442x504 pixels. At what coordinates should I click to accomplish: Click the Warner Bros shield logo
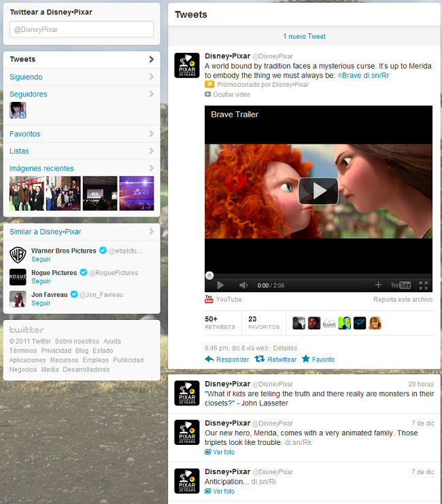(x=18, y=255)
